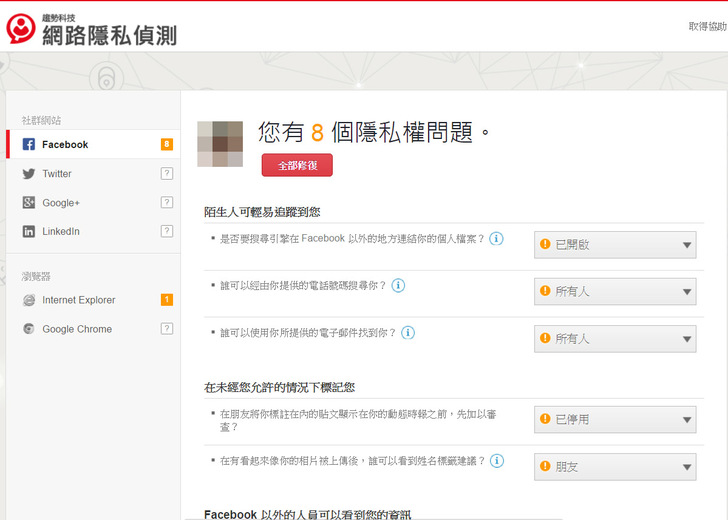Click the Trend Micro logo icon
The height and width of the screenshot is (520, 728).
pos(20,28)
